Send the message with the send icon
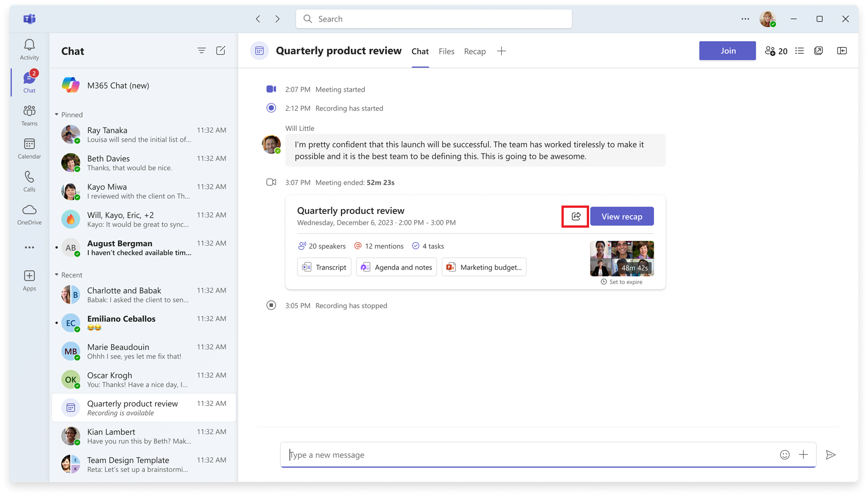This screenshot has height=496, width=868. (x=831, y=455)
